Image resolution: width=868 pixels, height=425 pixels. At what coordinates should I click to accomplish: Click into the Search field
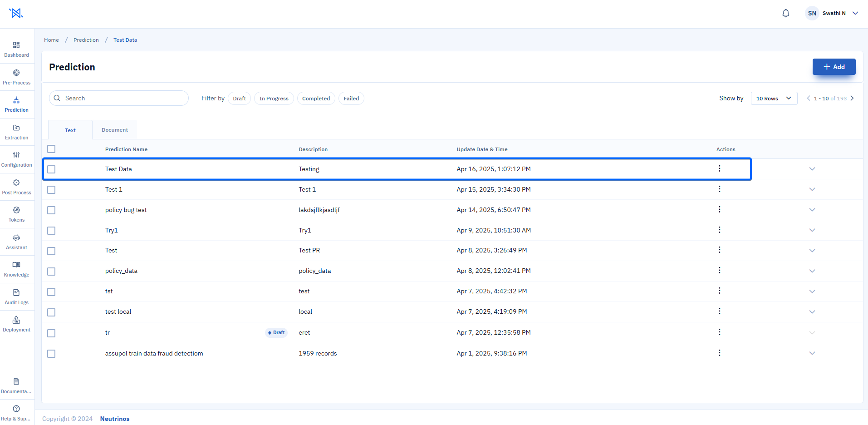[x=119, y=98]
